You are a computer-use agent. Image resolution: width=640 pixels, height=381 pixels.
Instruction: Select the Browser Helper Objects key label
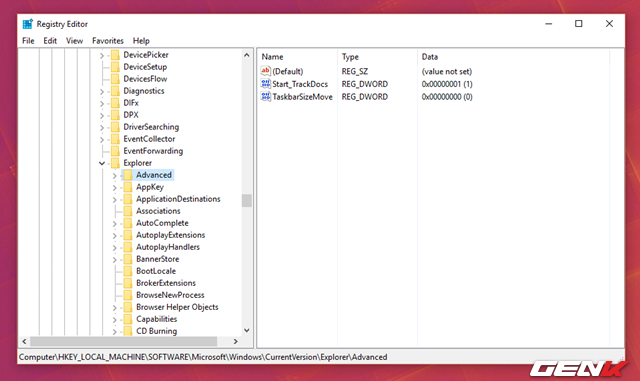(x=177, y=307)
